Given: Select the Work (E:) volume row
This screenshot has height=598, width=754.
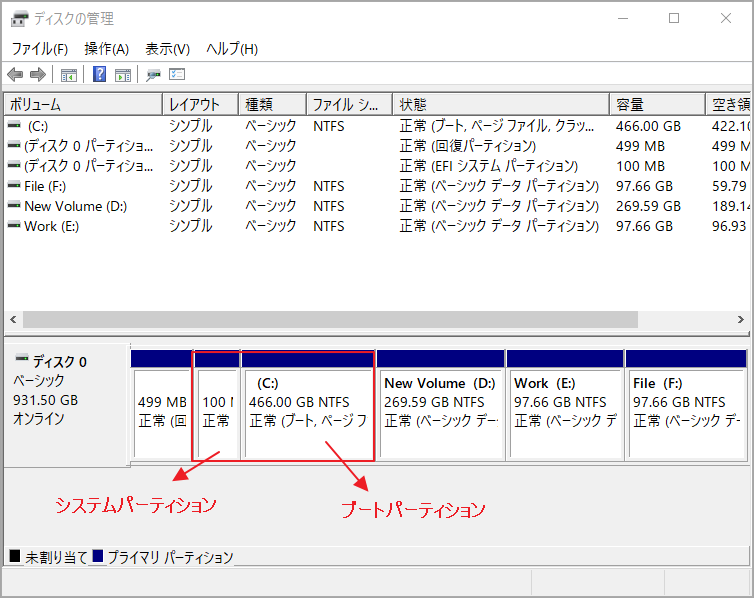Looking at the screenshot, I should click(x=377, y=226).
